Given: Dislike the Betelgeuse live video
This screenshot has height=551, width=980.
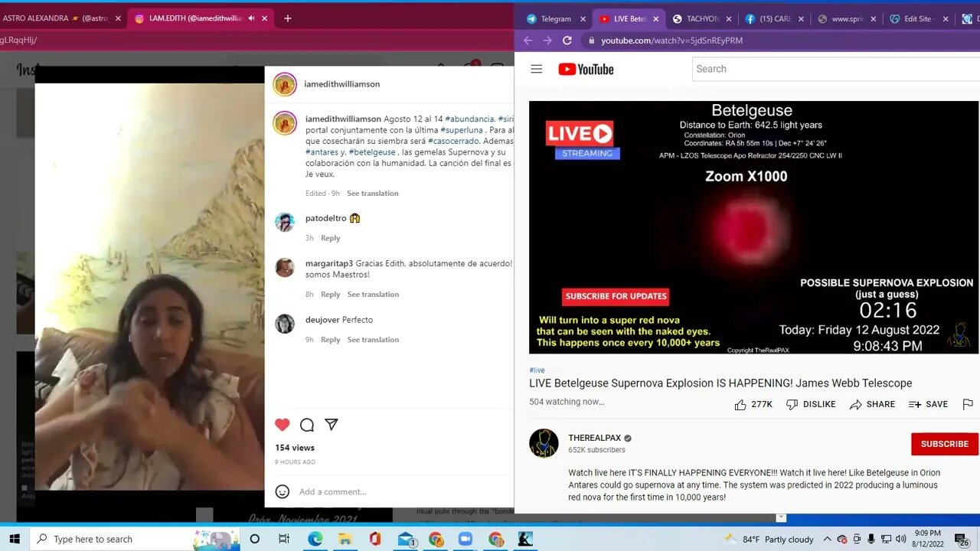Looking at the screenshot, I should (811, 404).
